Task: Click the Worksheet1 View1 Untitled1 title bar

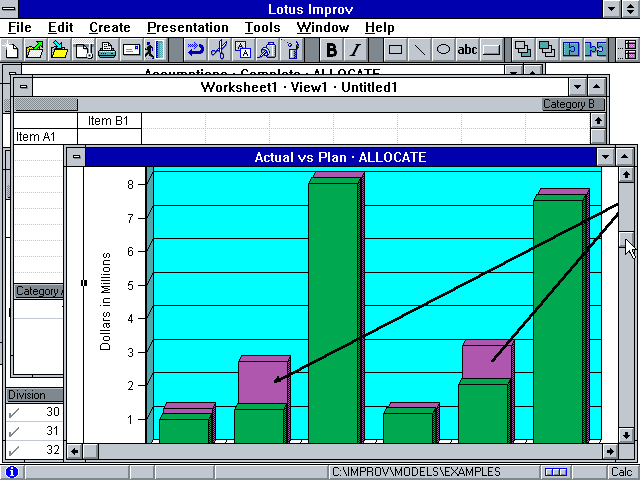Action: click(299, 87)
